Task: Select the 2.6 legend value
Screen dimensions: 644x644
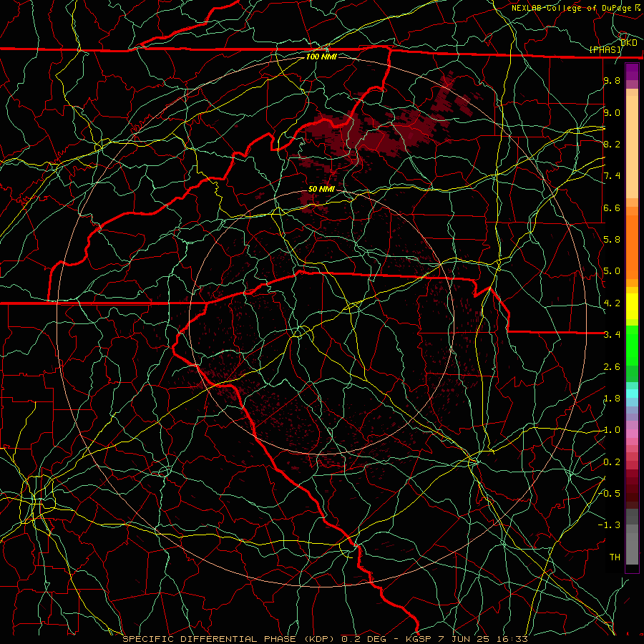Action: (x=612, y=367)
